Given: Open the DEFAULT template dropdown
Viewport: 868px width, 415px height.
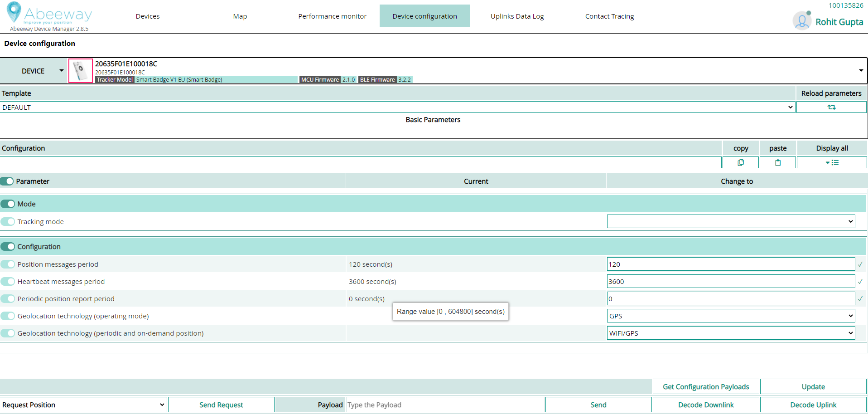Looking at the screenshot, I should tap(397, 107).
